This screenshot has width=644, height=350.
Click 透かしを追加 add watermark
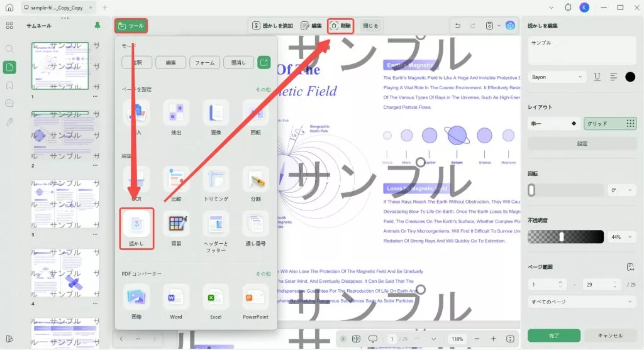coord(273,25)
